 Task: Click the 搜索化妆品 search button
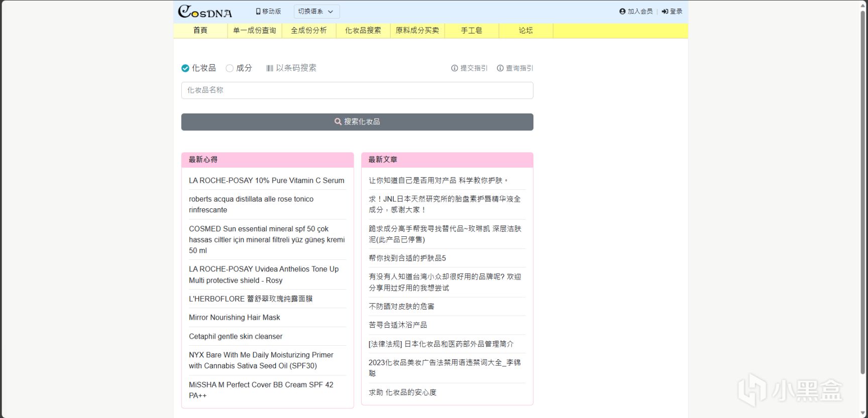(357, 122)
